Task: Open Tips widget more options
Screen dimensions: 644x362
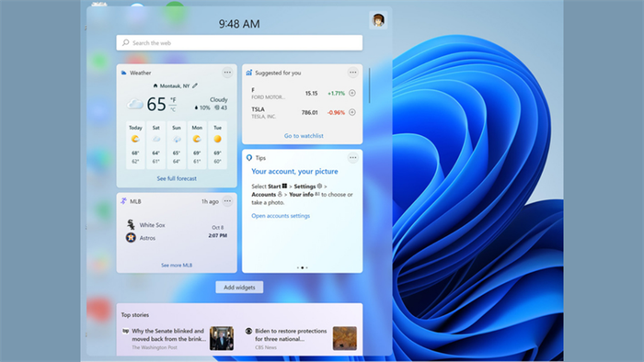Action: click(352, 158)
